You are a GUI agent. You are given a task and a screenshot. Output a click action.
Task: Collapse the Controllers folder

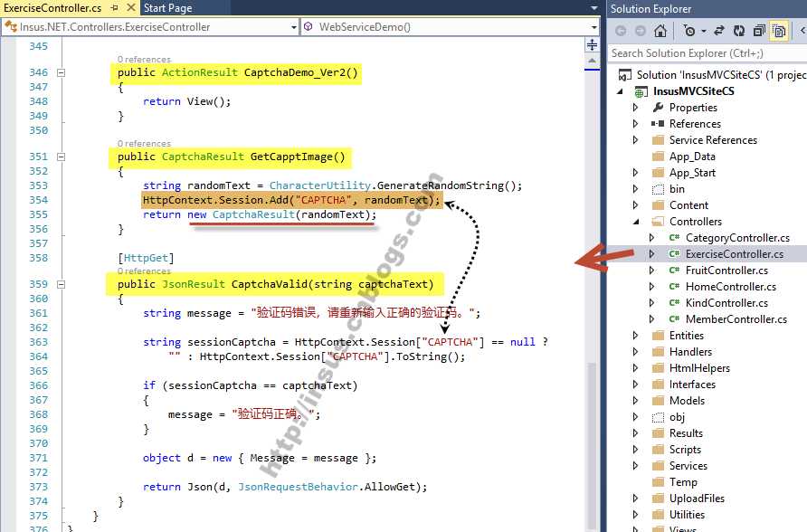636,222
